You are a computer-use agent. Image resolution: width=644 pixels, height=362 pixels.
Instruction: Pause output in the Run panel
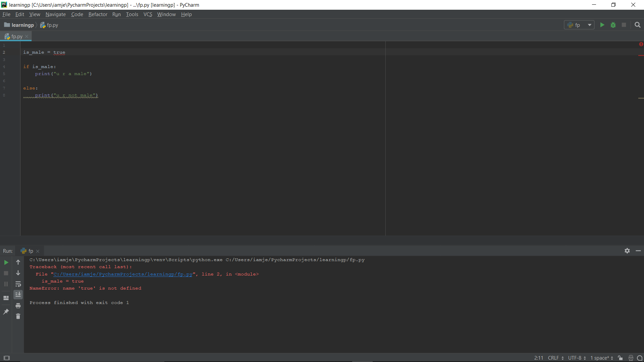coord(6,284)
